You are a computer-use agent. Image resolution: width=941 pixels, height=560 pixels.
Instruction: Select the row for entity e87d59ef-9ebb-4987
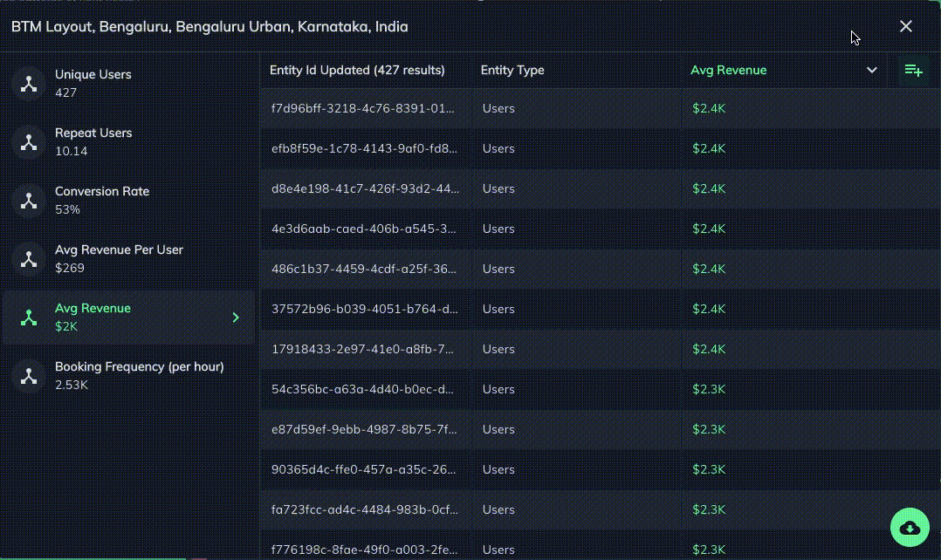point(363,430)
